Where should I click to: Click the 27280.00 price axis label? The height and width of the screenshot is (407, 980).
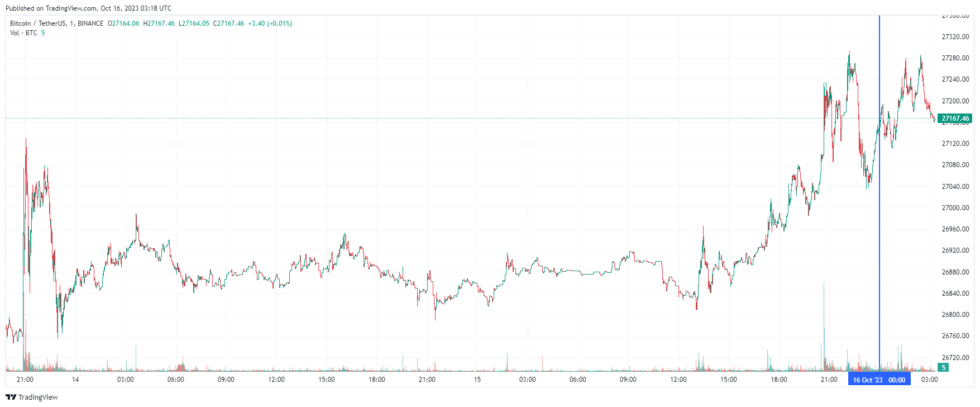click(x=955, y=58)
